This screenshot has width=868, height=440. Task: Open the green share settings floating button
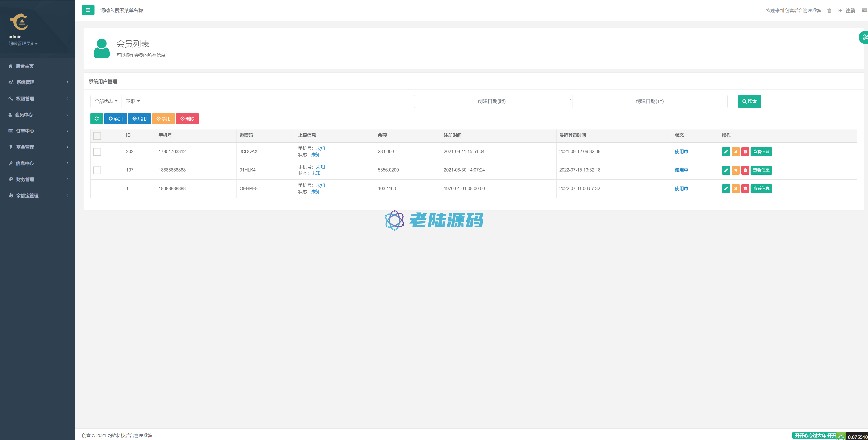(864, 37)
